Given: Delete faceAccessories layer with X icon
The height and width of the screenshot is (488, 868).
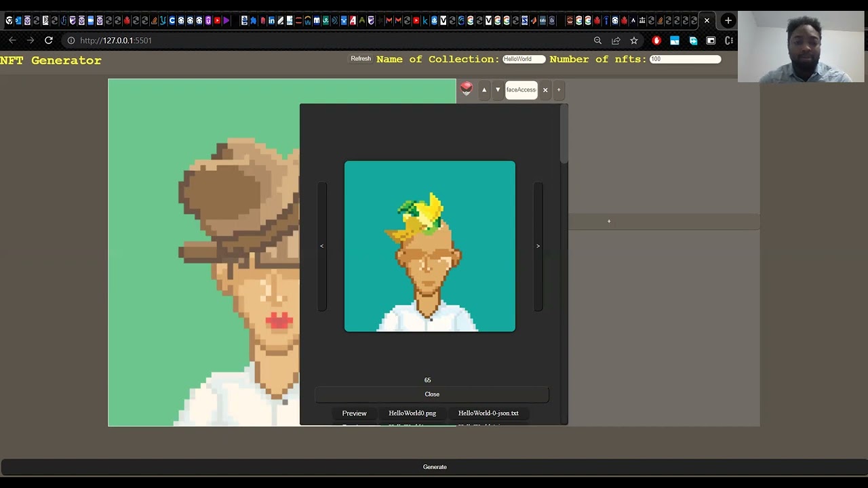Looking at the screenshot, I should 545,89.
